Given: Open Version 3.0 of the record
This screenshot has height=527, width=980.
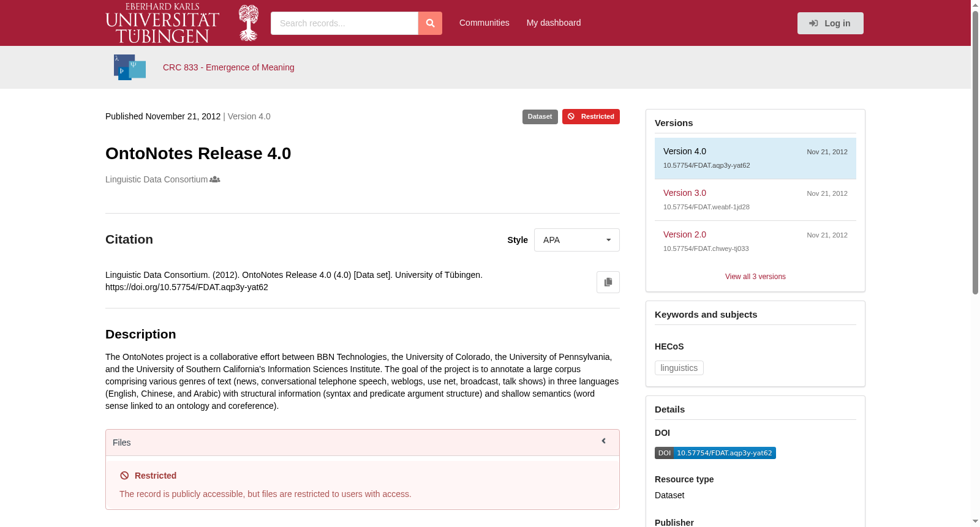Looking at the screenshot, I should [685, 193].
